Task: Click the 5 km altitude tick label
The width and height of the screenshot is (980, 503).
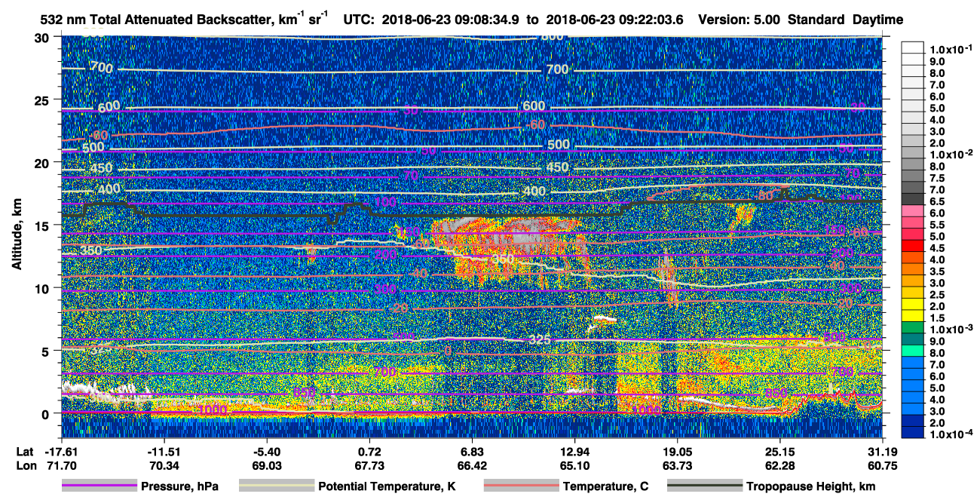Action: tap(47, 350)
